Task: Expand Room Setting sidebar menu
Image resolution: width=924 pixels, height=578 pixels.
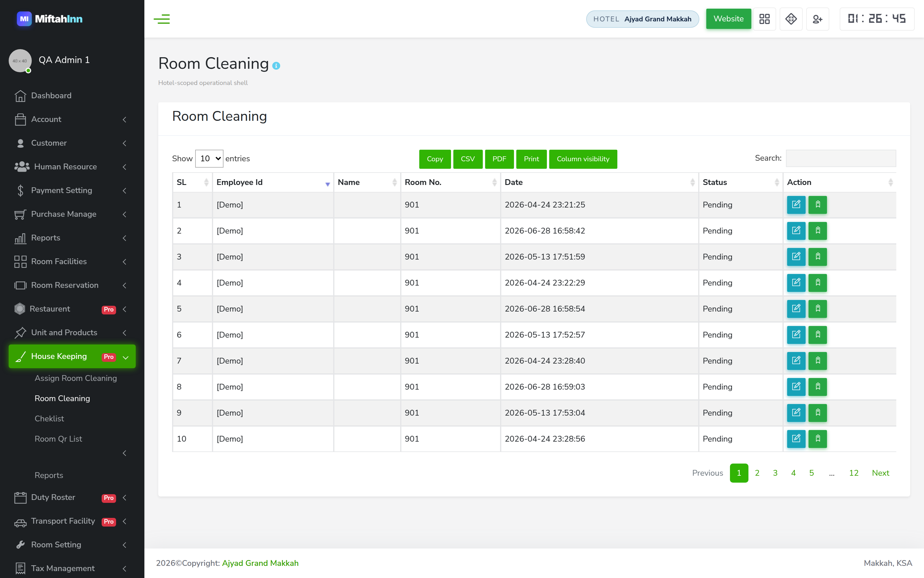Action: tap(72, 545)
